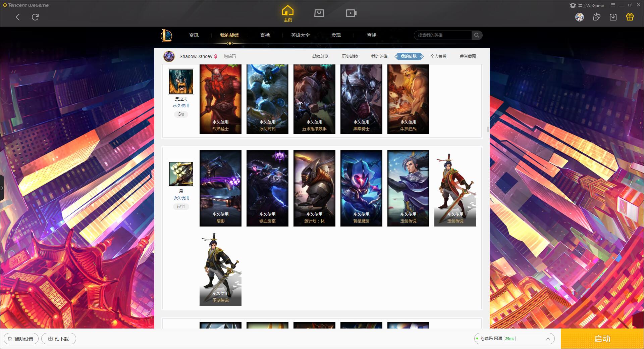Expand the 恕瑞玛 网通 server dropdown
The height and width of the screenshot is (349, 644).
pyautogui.click(x=514, y=339)
